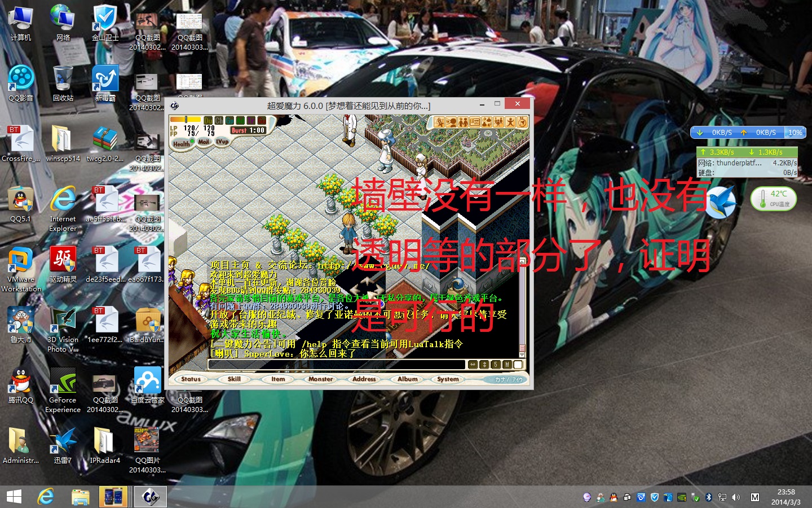Open the Recycle Bin desktop icon
Image resolution: width=812 pixels, height=508 pixels.
(x=63, y=83)
